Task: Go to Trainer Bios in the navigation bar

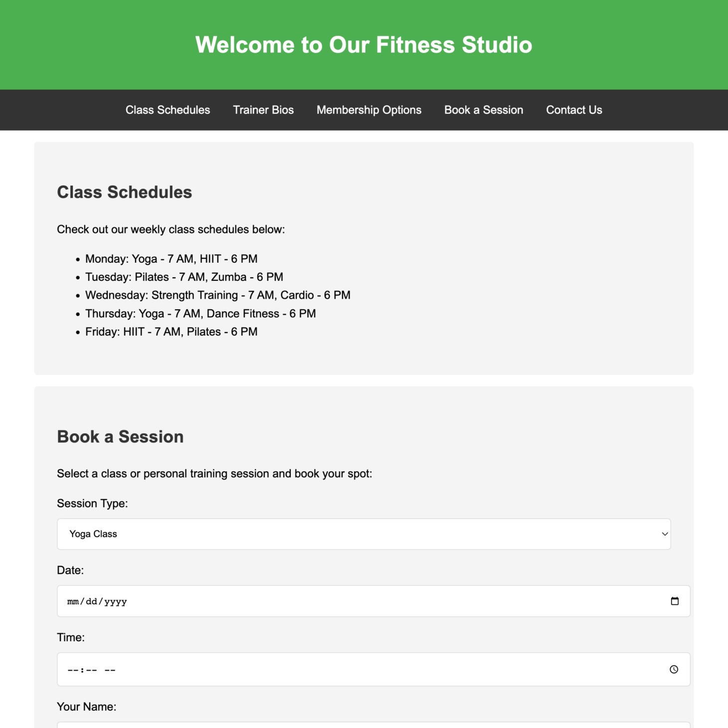Action: 263,110
